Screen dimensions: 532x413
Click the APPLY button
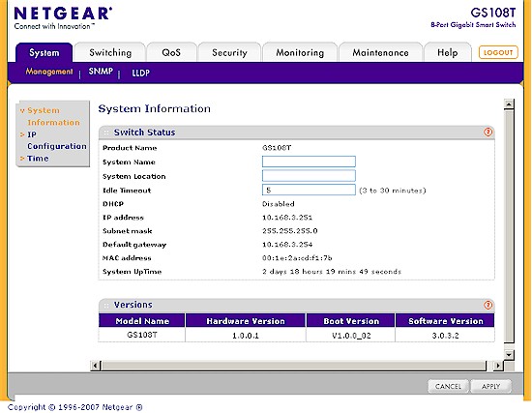(x=491, y=386)
